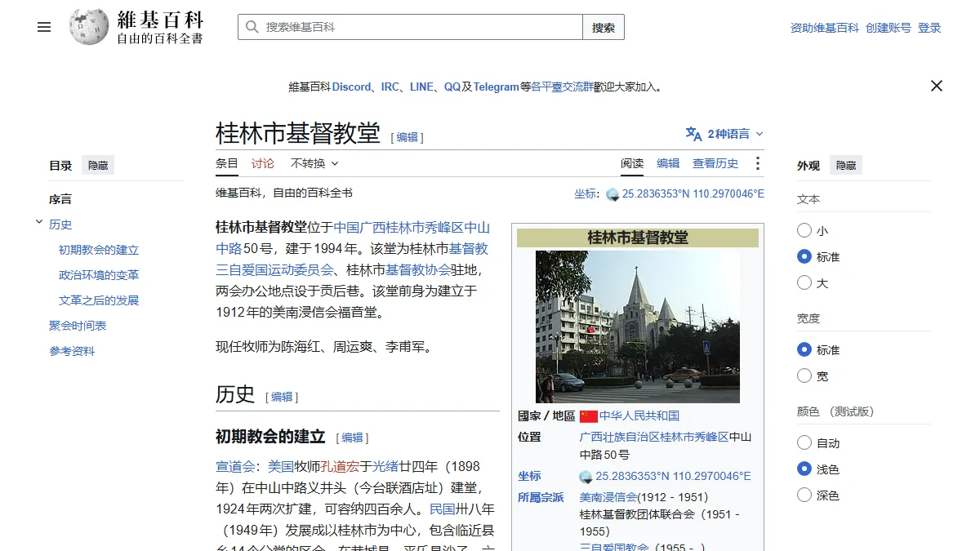The height and width of the screenshot is (551, 980).
Task: Open the 查看历史 tab
Action: click(x=715, y=163)
